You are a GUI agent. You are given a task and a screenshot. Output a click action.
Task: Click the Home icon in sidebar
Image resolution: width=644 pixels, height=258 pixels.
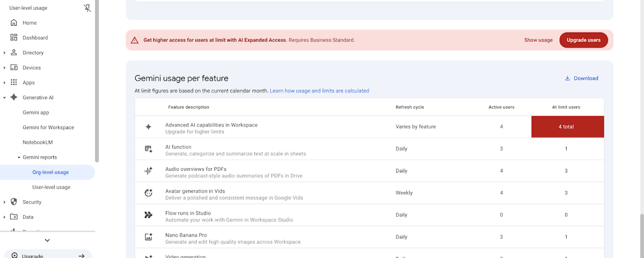pyautogui.click(x=14, y=23)
